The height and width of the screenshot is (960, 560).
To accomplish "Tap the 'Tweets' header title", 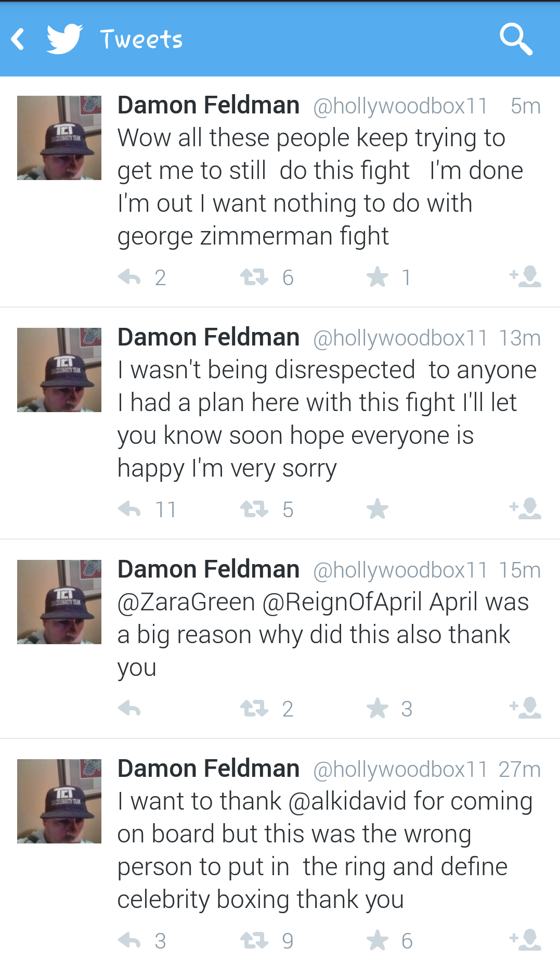I will 141,40.
